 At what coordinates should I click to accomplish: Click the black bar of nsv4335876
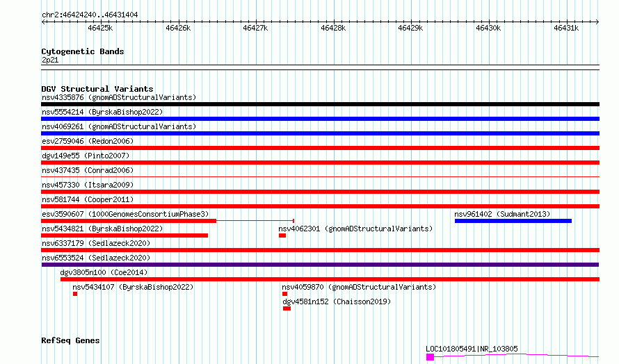tap(320, 104)
